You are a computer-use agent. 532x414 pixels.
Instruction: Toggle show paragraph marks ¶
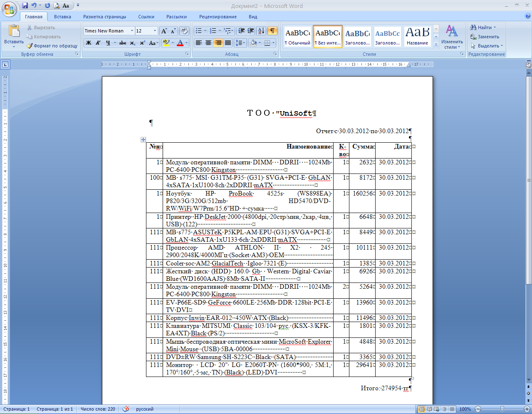(272, 31)
